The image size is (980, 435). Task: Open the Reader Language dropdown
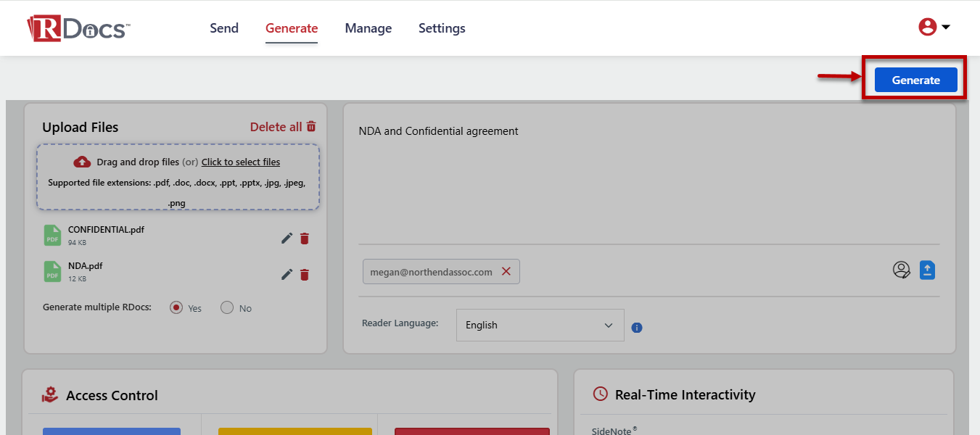tap(540, 325)
